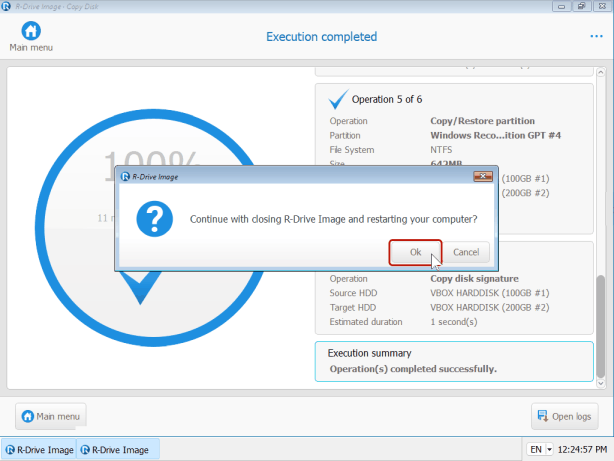The image size is (614, 461).
Task: Click the R-Drive Image window title bar icon
Action: (x=7, y=6)
